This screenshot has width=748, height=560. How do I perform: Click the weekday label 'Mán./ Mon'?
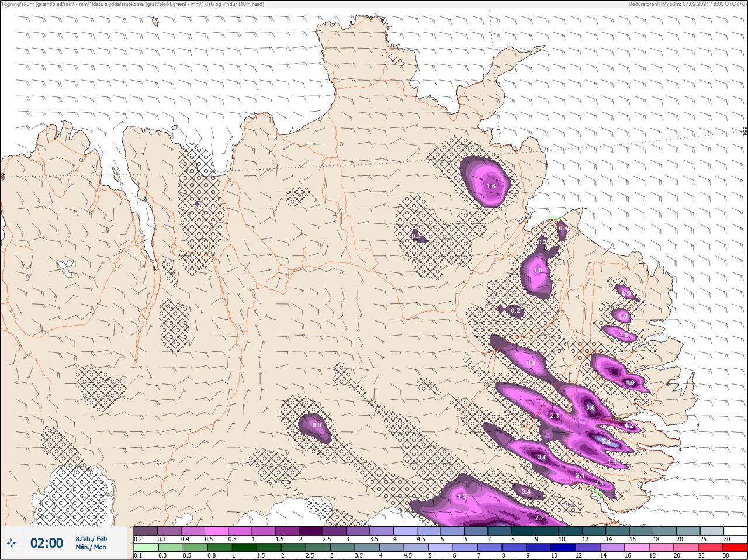[91, 547]
